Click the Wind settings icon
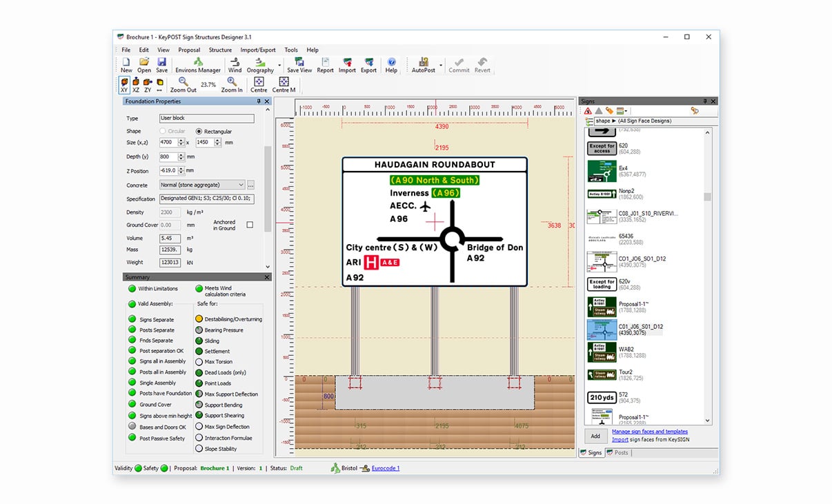 tap(235, 65)
